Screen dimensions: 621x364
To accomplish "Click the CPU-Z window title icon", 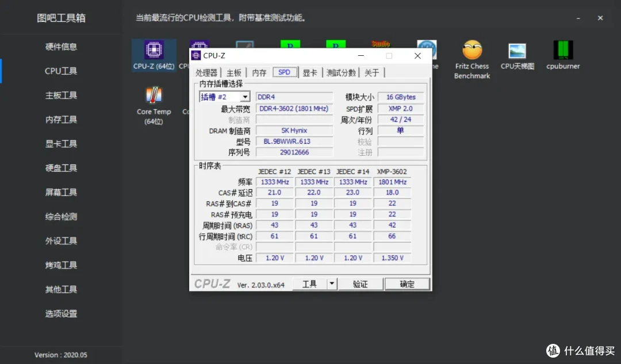I will click(x=196, y=55).
